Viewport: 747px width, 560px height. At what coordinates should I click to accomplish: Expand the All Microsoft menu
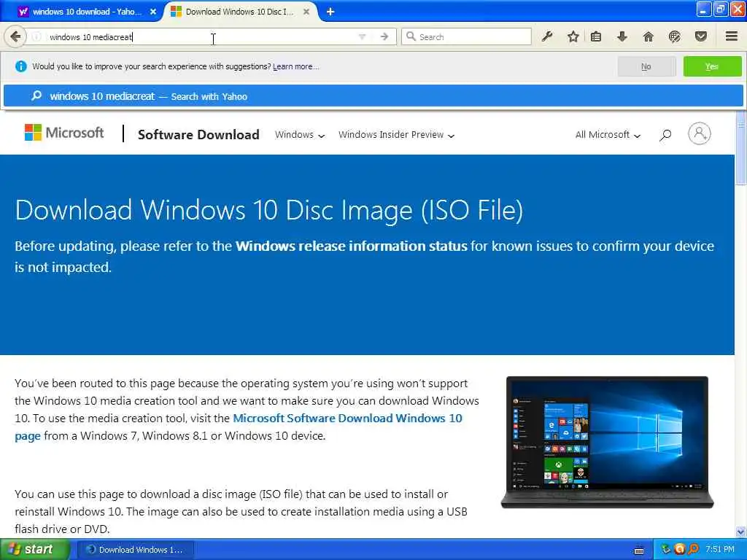608,135
